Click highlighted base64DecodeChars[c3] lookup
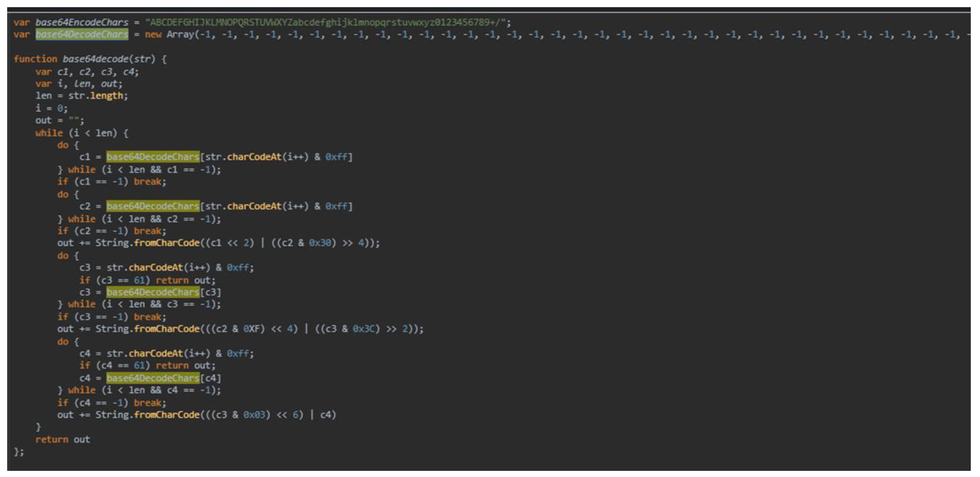980x477 pixels. tap(153, 293)
